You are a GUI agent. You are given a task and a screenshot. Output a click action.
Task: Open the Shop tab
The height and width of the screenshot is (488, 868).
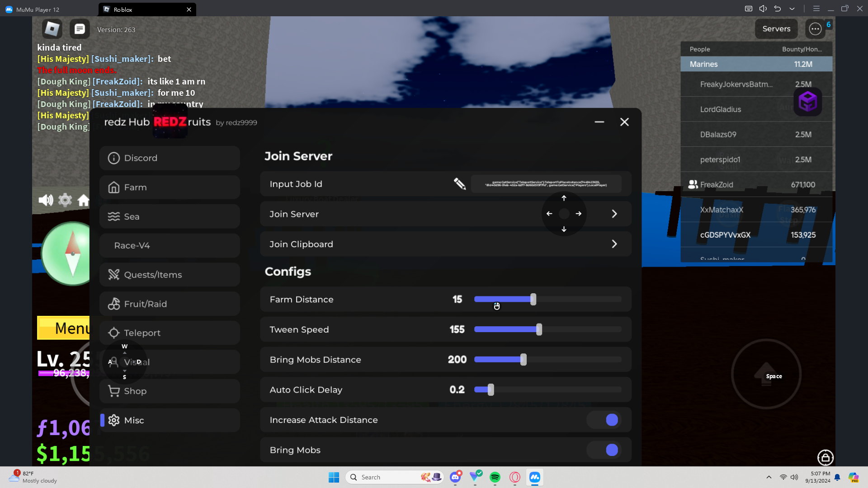click(x=170, y=391)
